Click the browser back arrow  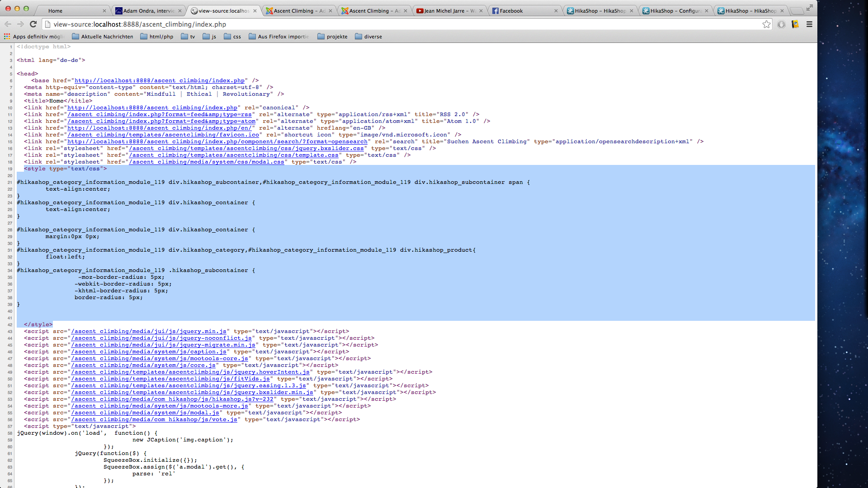(8, 24)
